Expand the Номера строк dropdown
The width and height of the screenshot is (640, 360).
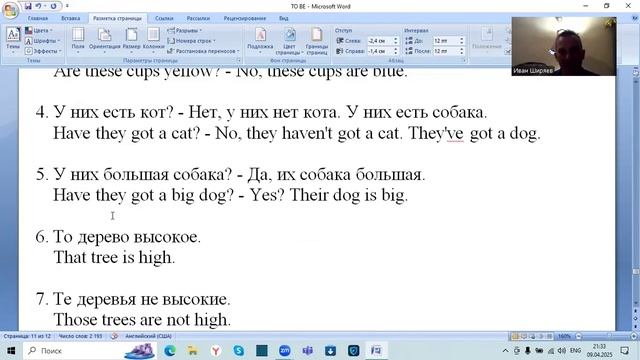pos(191,41)
